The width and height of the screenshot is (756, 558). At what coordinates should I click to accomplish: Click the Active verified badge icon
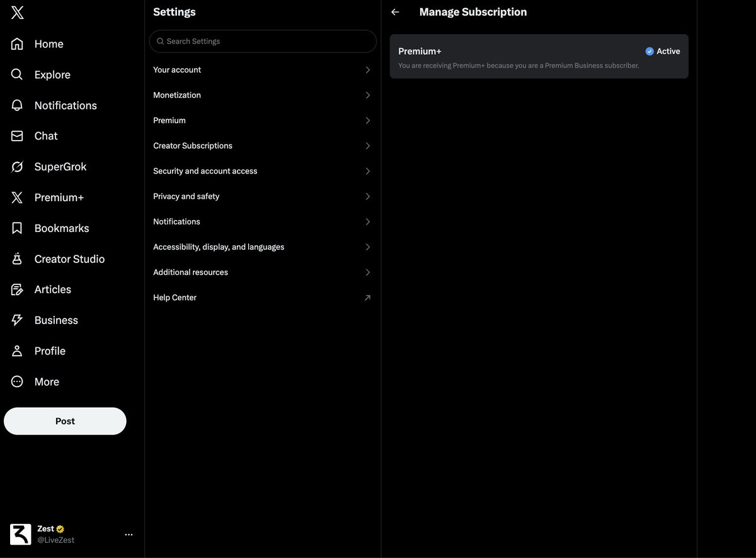(x=650, y=51)
